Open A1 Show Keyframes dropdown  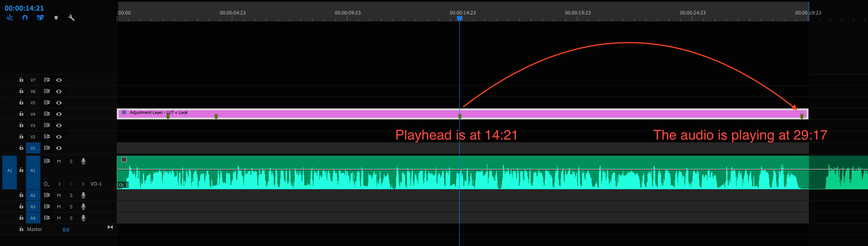click(47, 184)
